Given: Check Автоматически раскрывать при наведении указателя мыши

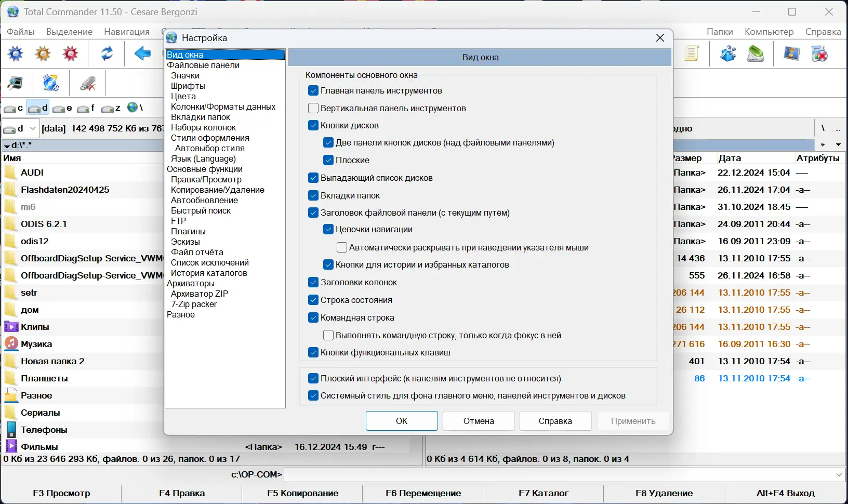Looking at the screenshot, I should [341, 247].
